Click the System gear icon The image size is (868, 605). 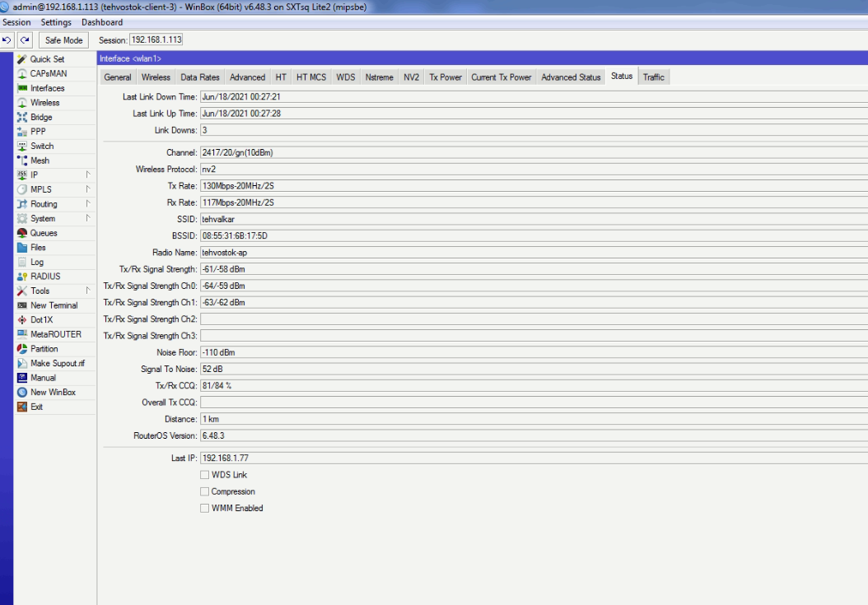coord(21,219)
